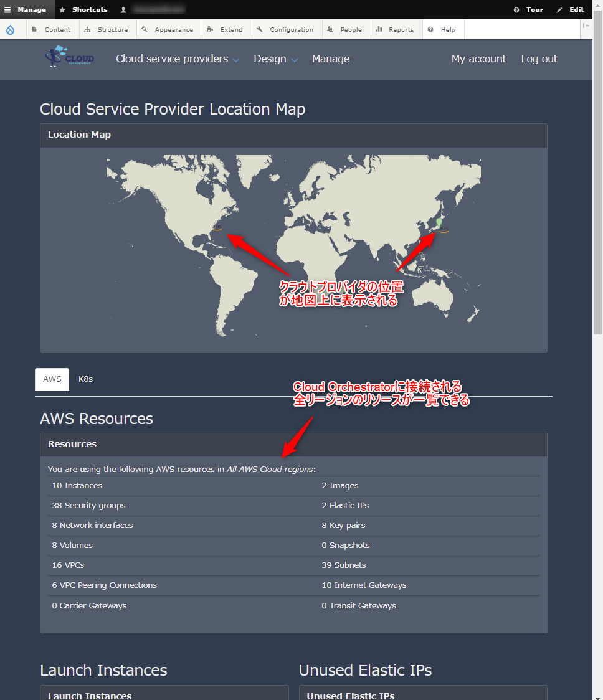Screen dimensions: 603x700
Task: Open the Appearance admin menu
Action: [x=168, y=29]
